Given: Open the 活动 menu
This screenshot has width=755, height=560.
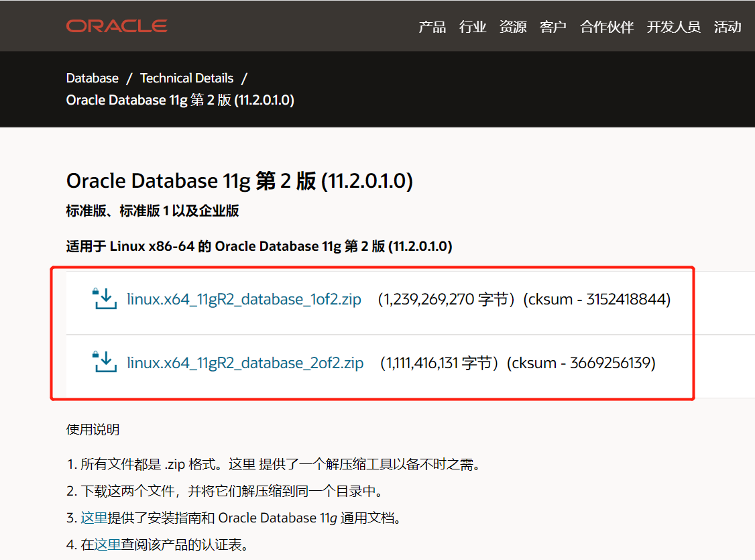Looking at the screenshot, I should point(728,26).
